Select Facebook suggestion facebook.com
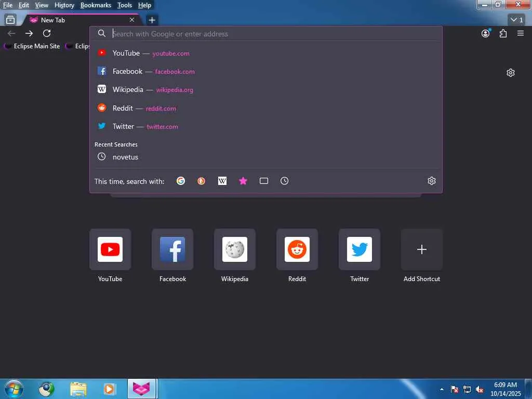This screenshot has width=532, height=399. point(265,71)
